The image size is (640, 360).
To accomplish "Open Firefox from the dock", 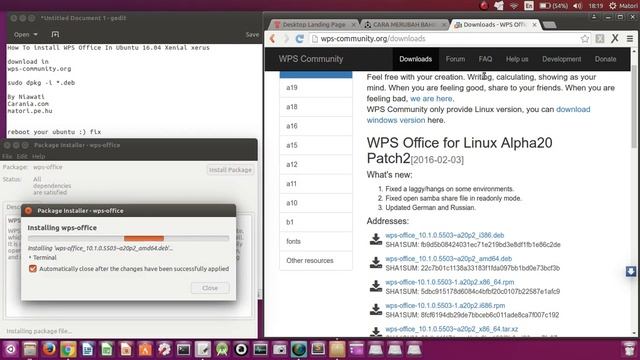I will coord(49,349).
